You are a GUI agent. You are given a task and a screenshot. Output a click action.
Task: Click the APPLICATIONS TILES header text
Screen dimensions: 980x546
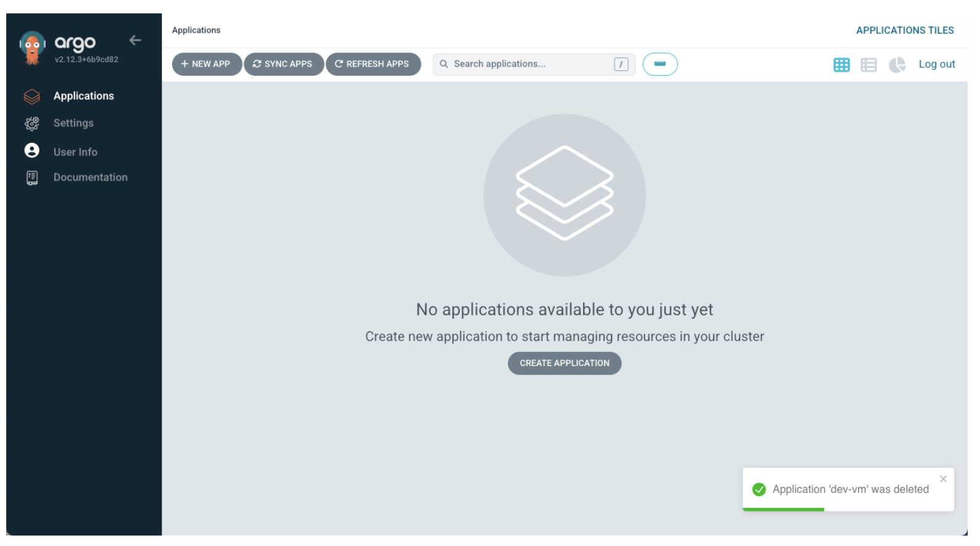tap(905, 30)
